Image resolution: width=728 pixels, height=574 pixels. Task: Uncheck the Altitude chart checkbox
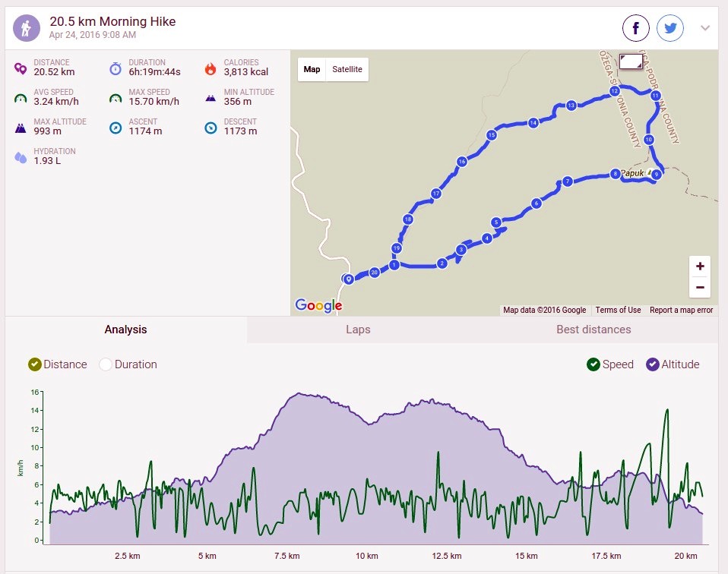tap(652, 364)
